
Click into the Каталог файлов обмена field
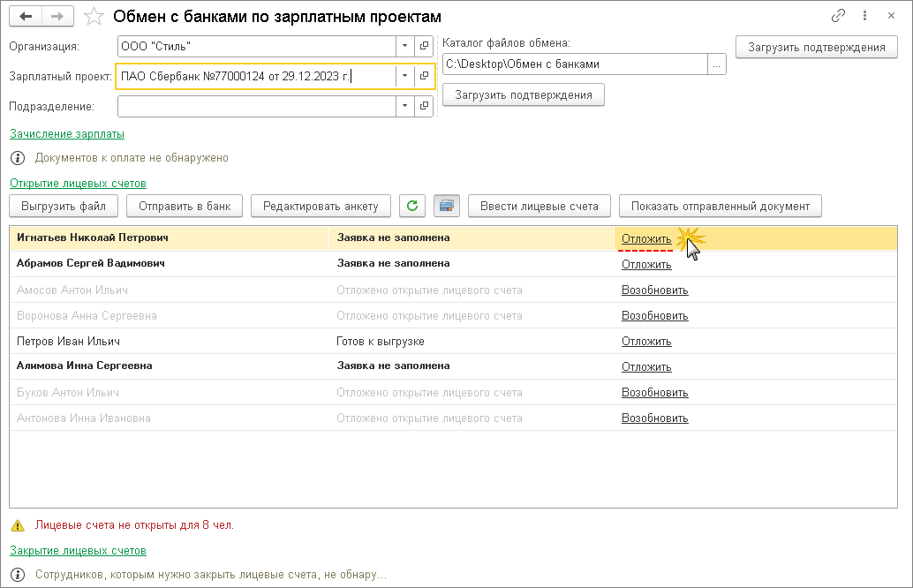pos(574,64)
